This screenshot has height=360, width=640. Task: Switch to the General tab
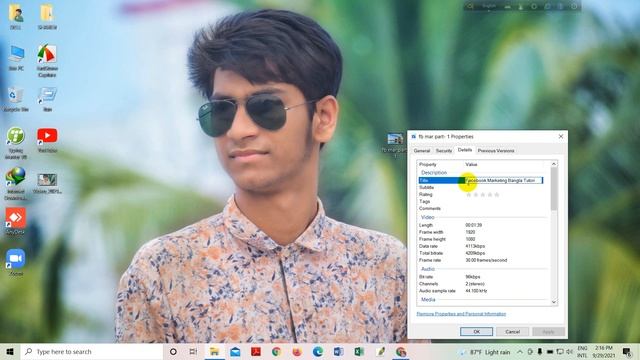coord(422,151)
